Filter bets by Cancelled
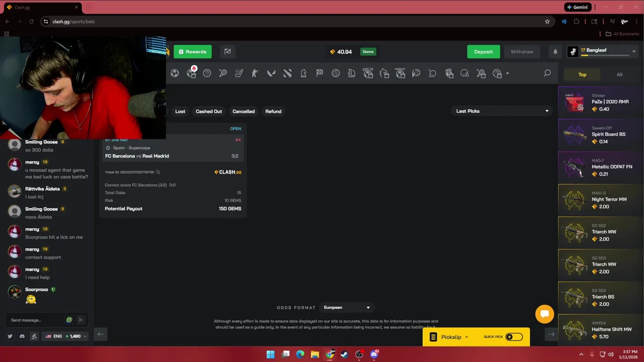This screenshot has width=644, height=362. [244, 111]
